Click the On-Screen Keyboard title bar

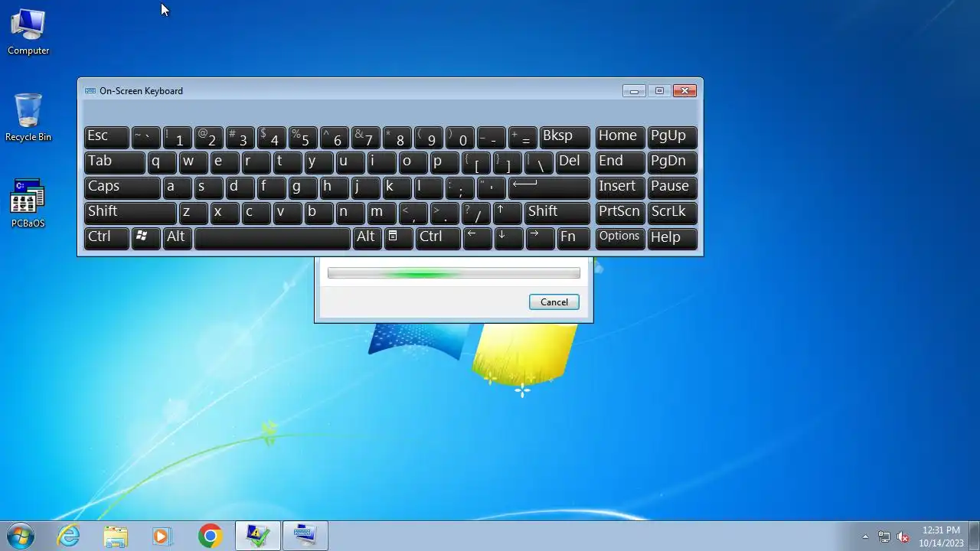352,90
